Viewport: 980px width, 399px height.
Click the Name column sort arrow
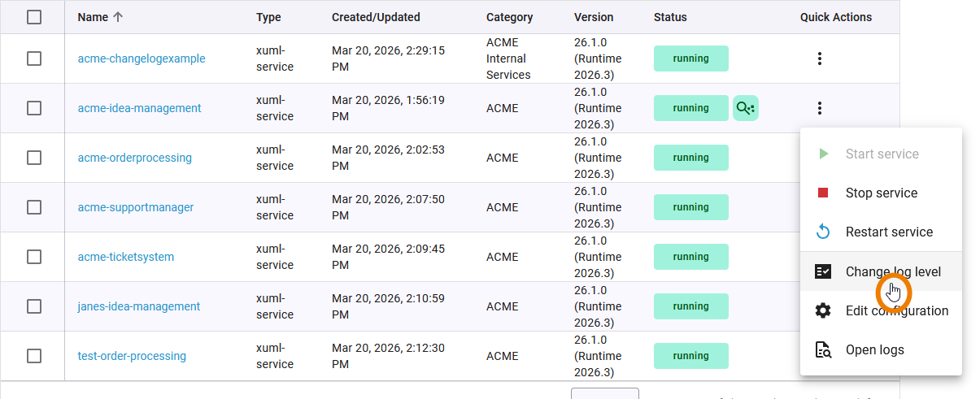118,17
